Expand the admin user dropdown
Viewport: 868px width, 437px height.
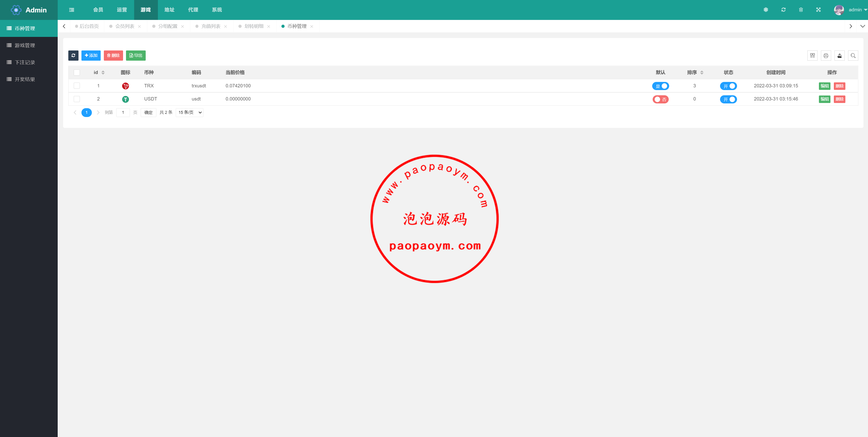pos(855,10)
